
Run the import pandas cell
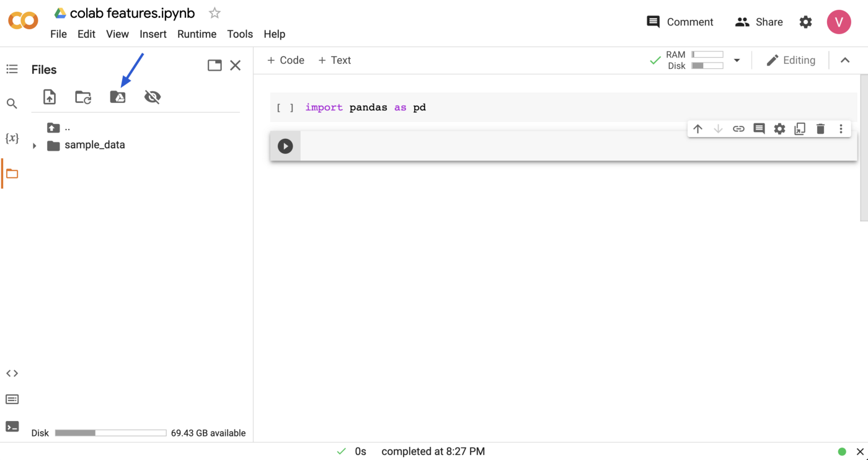[285, 108]
